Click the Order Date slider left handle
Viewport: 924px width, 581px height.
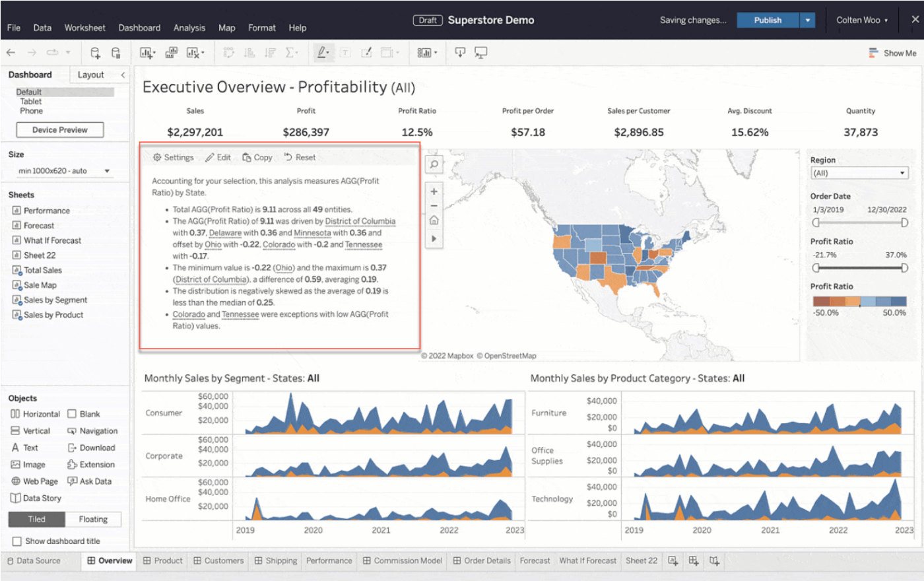coord(816,222)
